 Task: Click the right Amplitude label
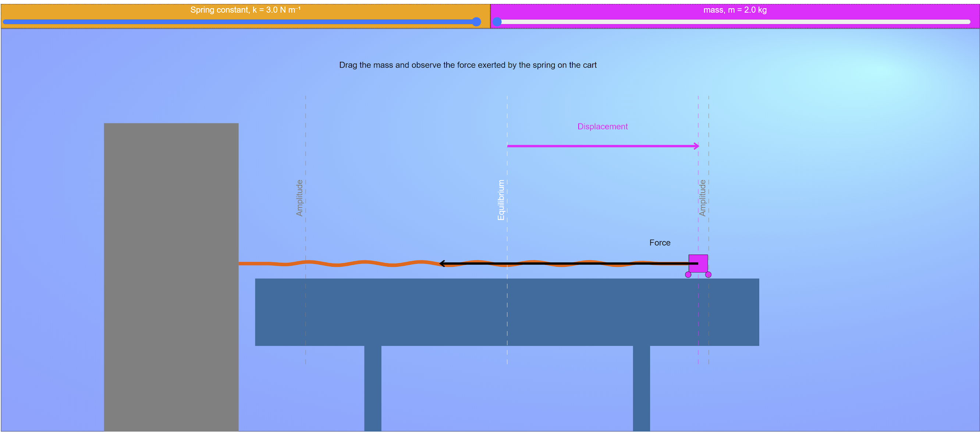[x=702, y=198]
